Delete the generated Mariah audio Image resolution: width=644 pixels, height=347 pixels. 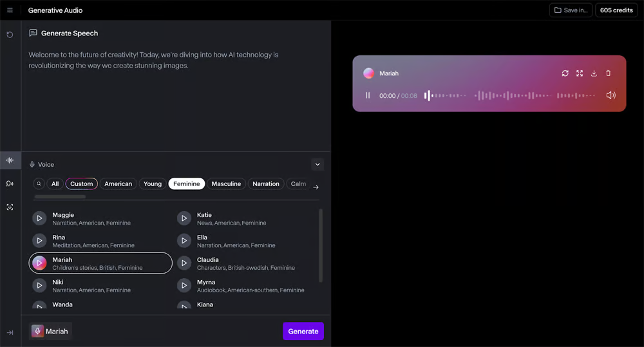pyautogui.click(x=609, y=73)
